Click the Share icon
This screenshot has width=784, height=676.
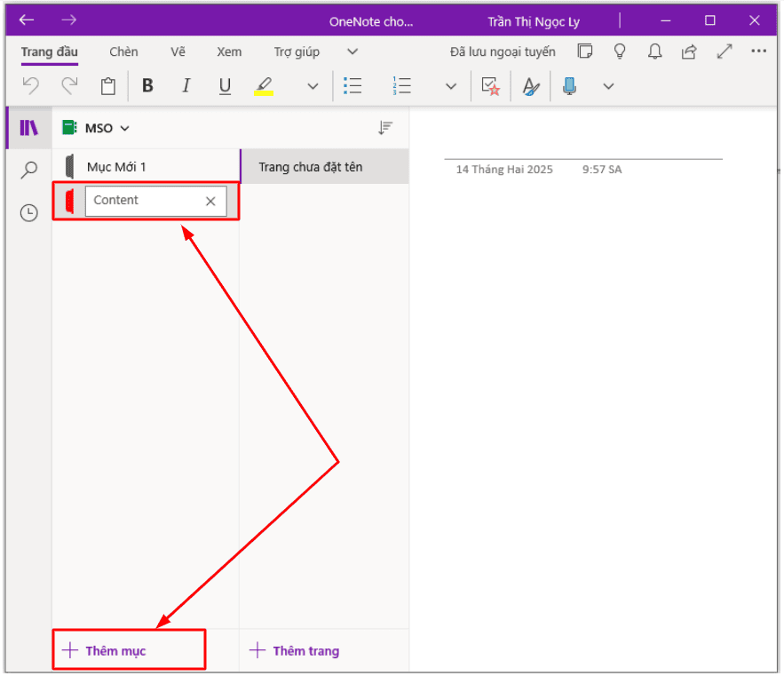tap(689, 51)
